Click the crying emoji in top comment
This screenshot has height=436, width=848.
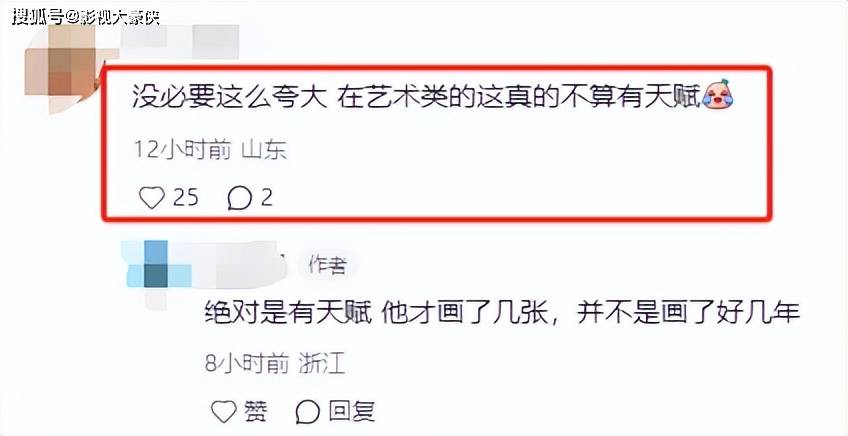click(x=716, y=94)
